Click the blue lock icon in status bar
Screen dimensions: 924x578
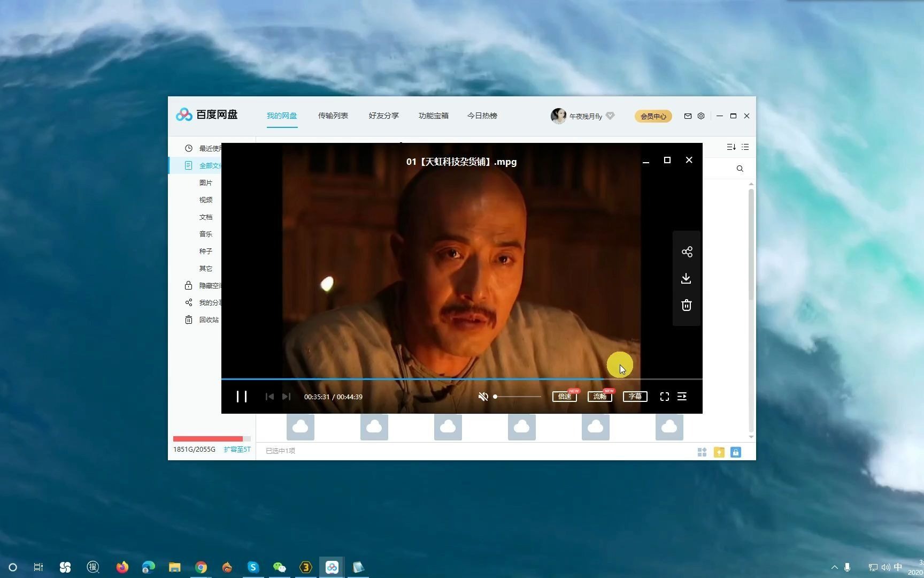click(x=736, y=452)
